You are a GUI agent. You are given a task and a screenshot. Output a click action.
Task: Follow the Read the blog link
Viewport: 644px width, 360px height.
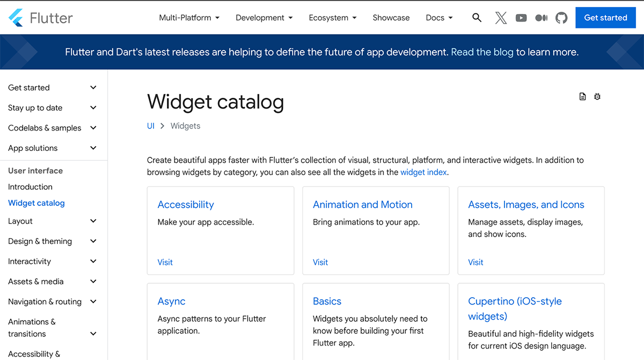pos(482,52)
